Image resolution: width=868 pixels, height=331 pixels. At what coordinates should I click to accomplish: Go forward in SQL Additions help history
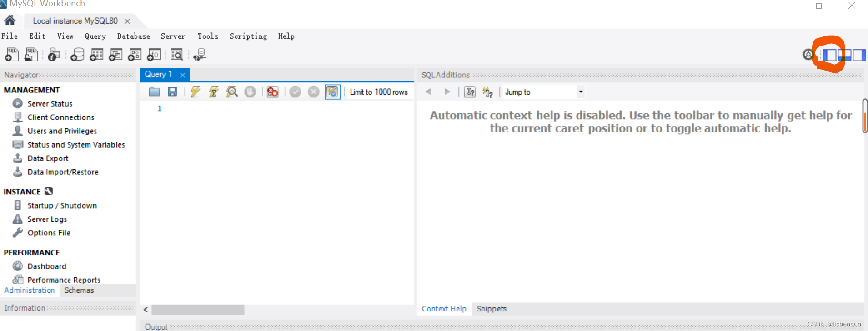[x=447, y=92]
